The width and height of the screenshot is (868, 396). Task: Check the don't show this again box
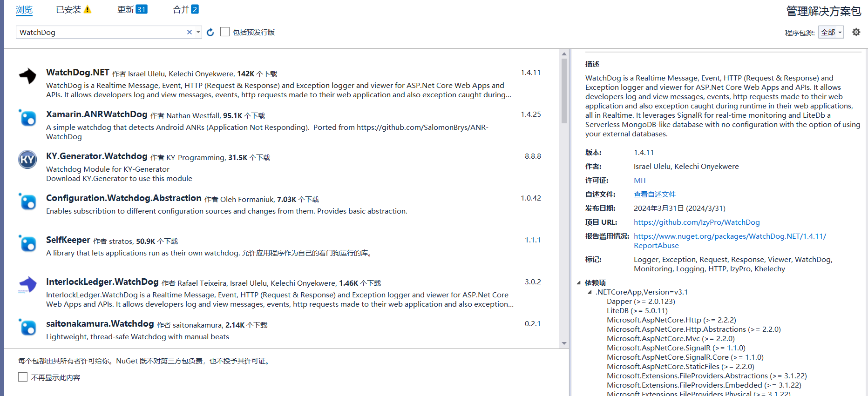(23, 377)
